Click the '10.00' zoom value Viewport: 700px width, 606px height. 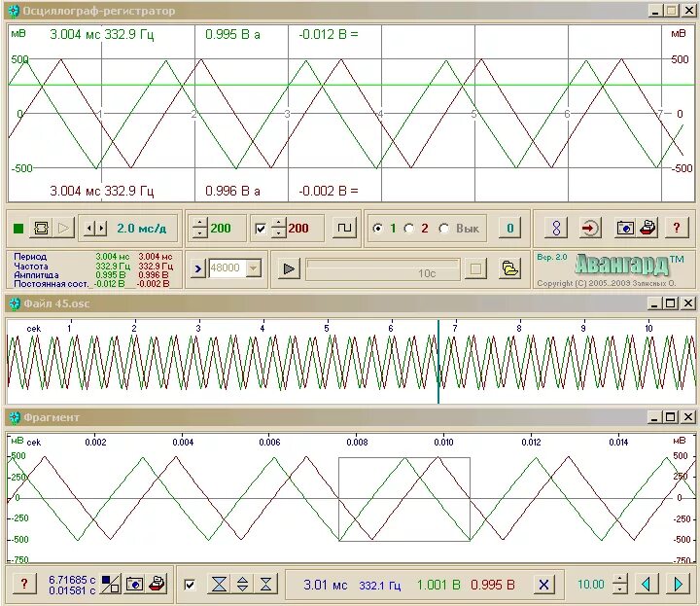pyautogui.click(x=590, y=585)
